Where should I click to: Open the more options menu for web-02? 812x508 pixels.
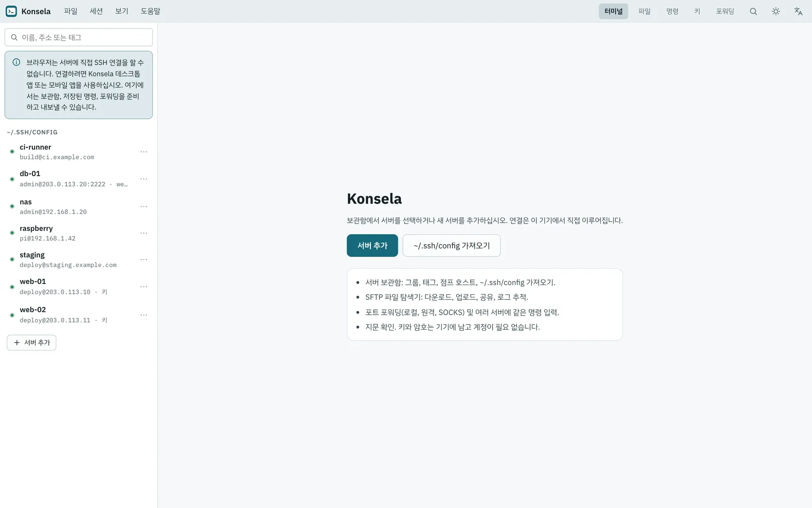[x=144, y=315]
